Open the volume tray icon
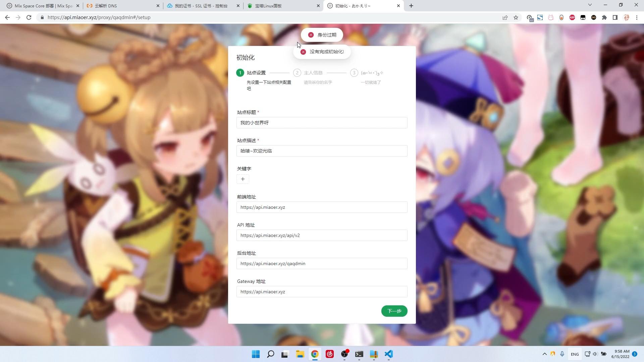This screenshot has width=644, height=362. 595,354
